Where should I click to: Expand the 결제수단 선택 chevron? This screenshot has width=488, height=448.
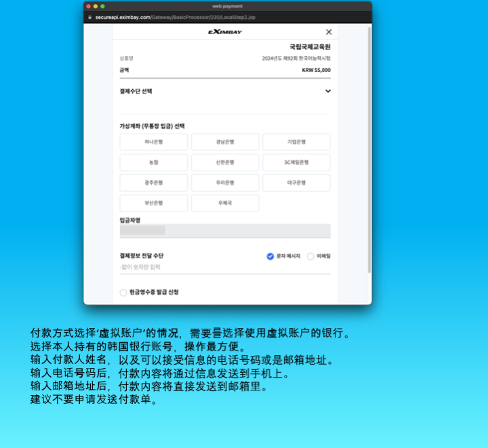tap(328, 91)
